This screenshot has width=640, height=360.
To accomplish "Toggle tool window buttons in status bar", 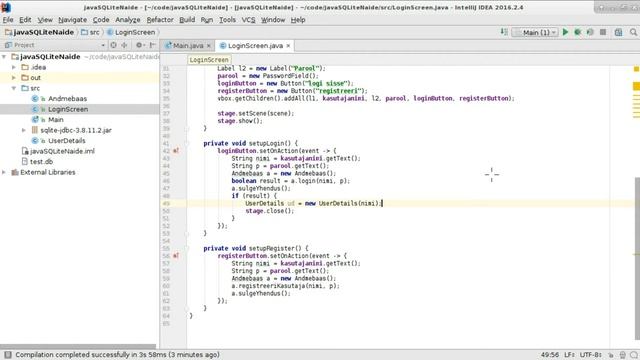I will point(8,355).
